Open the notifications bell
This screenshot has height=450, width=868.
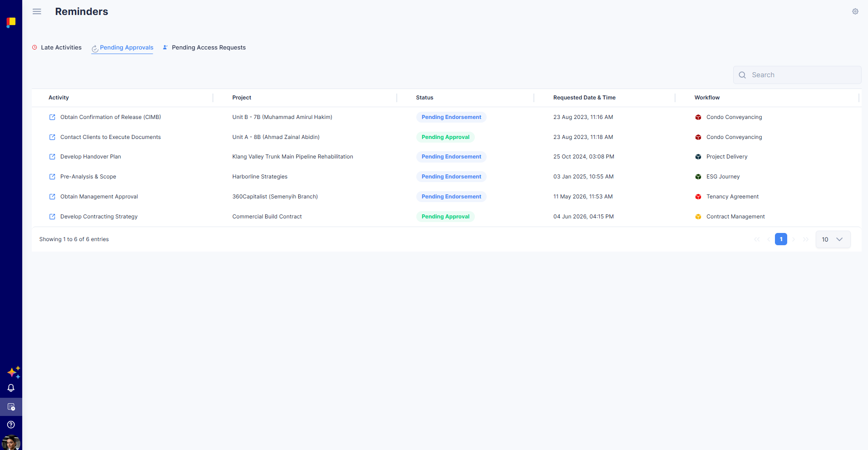[11, 388]
